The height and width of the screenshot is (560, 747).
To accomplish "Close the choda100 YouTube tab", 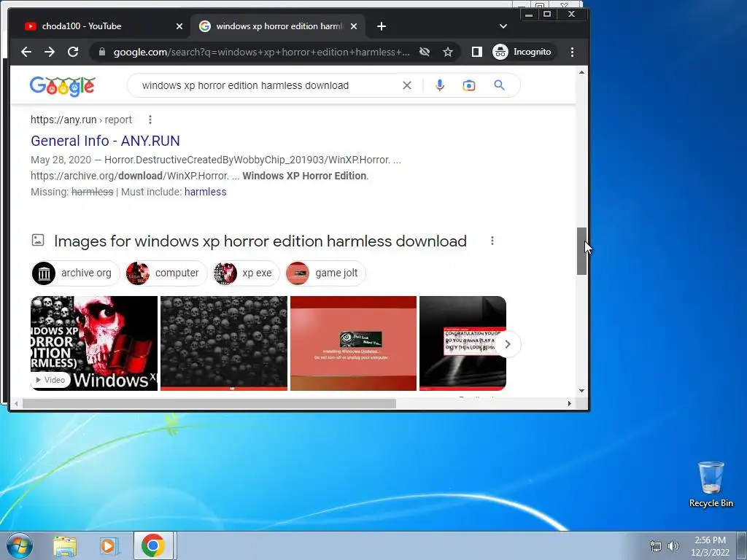I will point(179,26).
